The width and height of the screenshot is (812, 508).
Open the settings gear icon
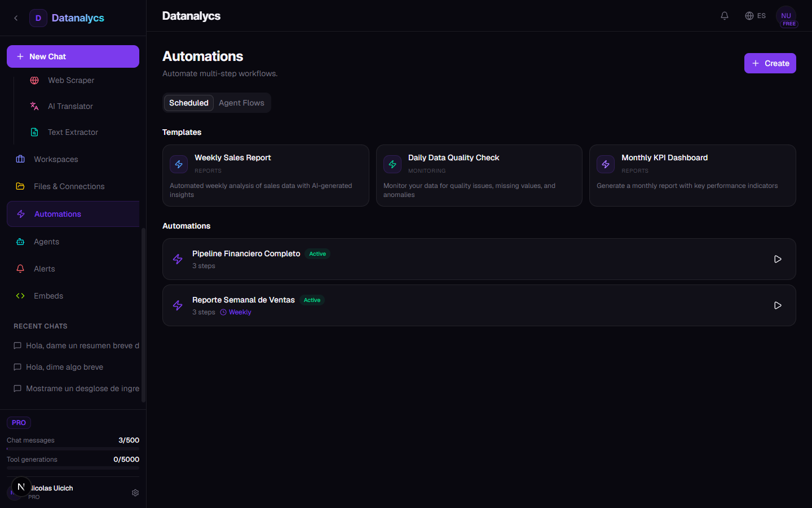click(x=135, y=493)
